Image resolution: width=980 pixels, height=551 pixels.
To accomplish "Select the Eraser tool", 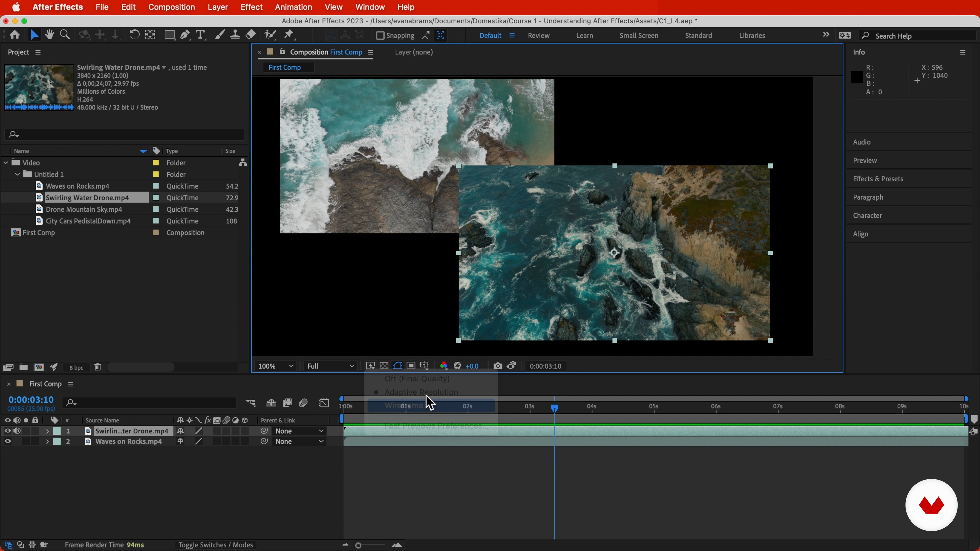I will [x=251, y=35].
